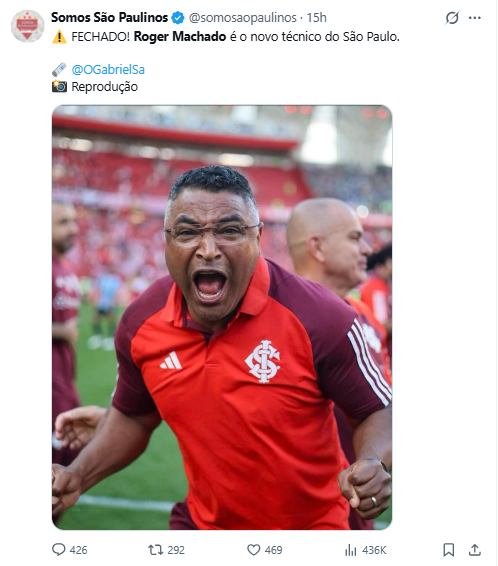Open the @OGabrielSa mention link
The height and width of the screenshot is (566, 498).
point(108,69)
